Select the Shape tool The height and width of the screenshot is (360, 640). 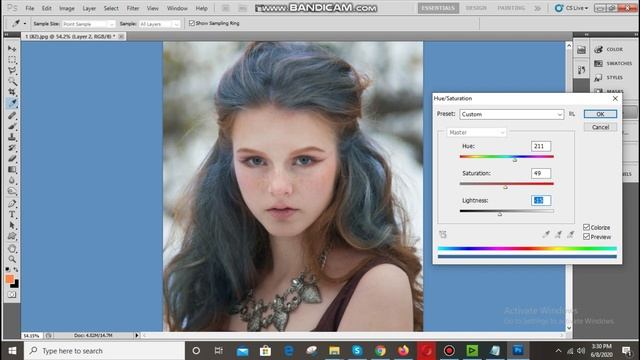click(12, 236)
